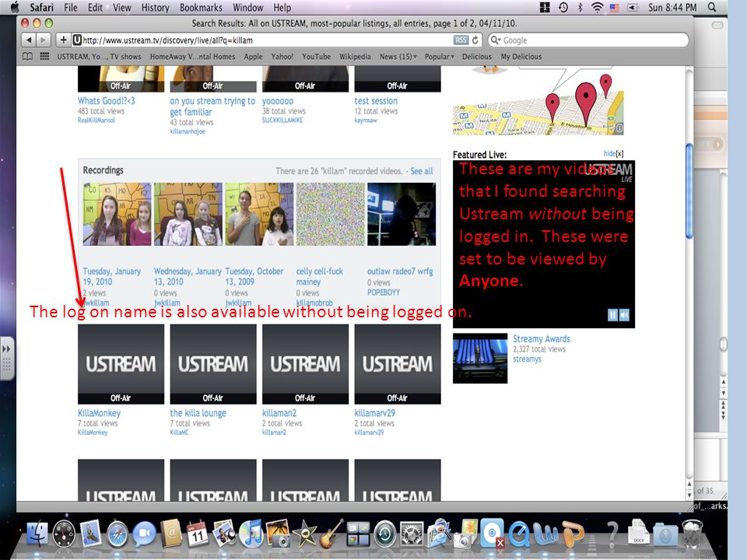Open Microsoft Word from the Dock

click(x=545, y=534)
